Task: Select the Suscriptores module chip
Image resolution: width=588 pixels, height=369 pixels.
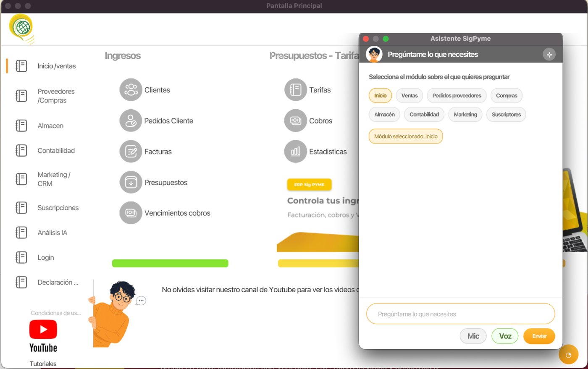Action: click(506, 115)
